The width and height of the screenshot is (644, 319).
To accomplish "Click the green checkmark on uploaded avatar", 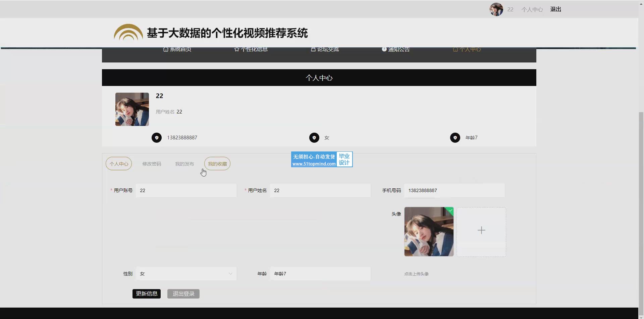I will tap(450, 210).
